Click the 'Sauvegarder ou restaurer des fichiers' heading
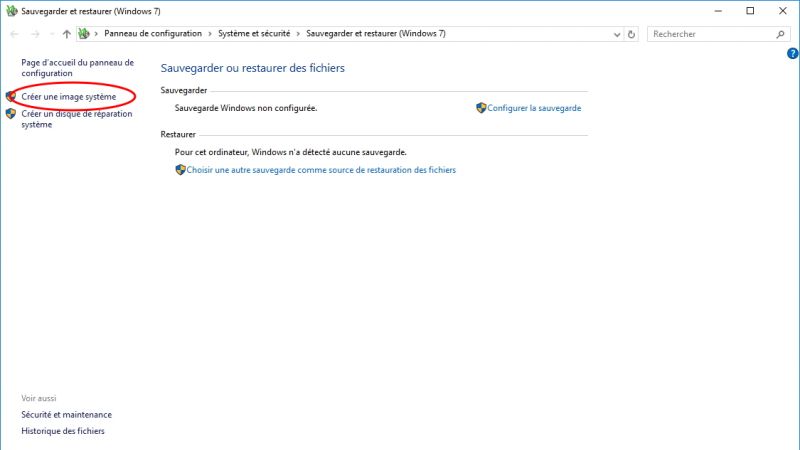800x450 pixels. [x=253, y=68]
